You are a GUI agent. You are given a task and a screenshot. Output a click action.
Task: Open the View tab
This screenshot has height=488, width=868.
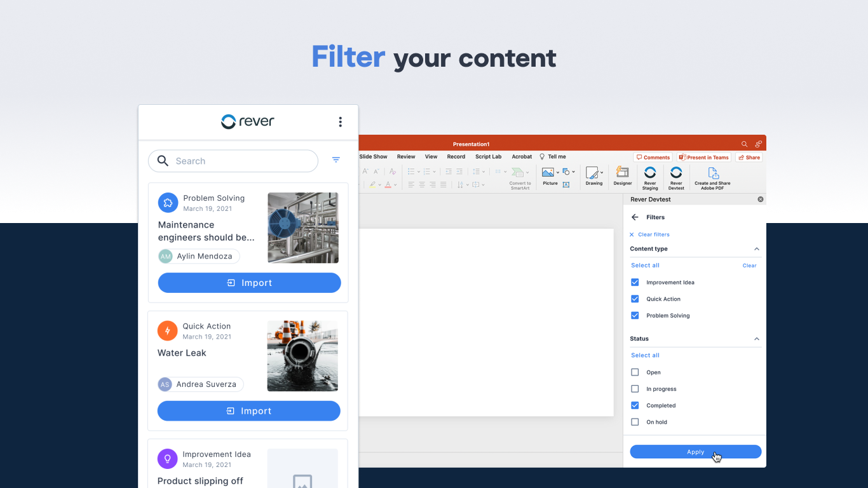click(431, 156)
